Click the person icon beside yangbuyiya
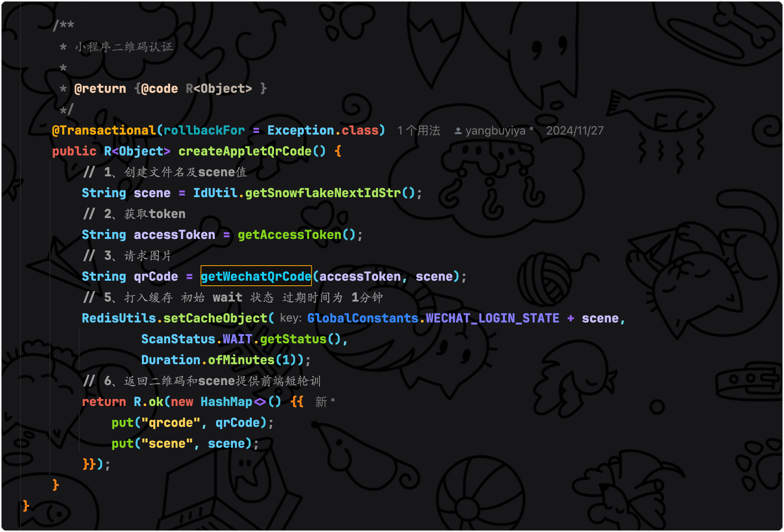This screenshot has width=784, height=532. pyautogui.click(x=458, y=131)
